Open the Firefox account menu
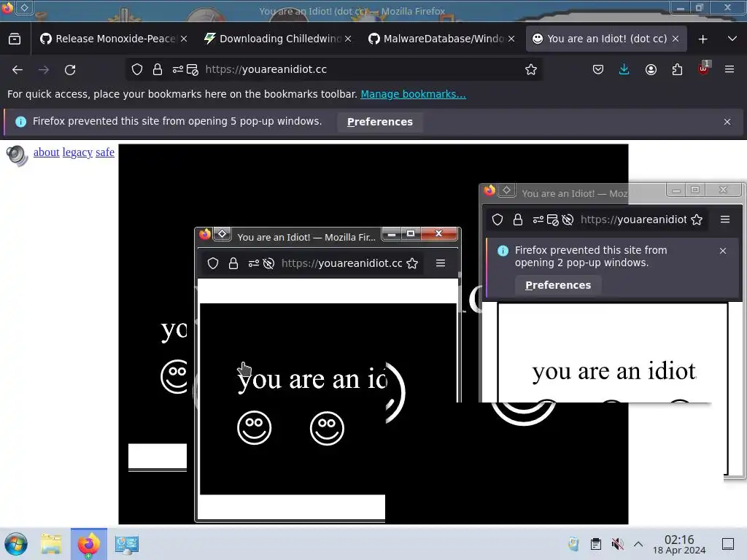The height and width of the screenshot is (560, 747). (x=651, y=69)
